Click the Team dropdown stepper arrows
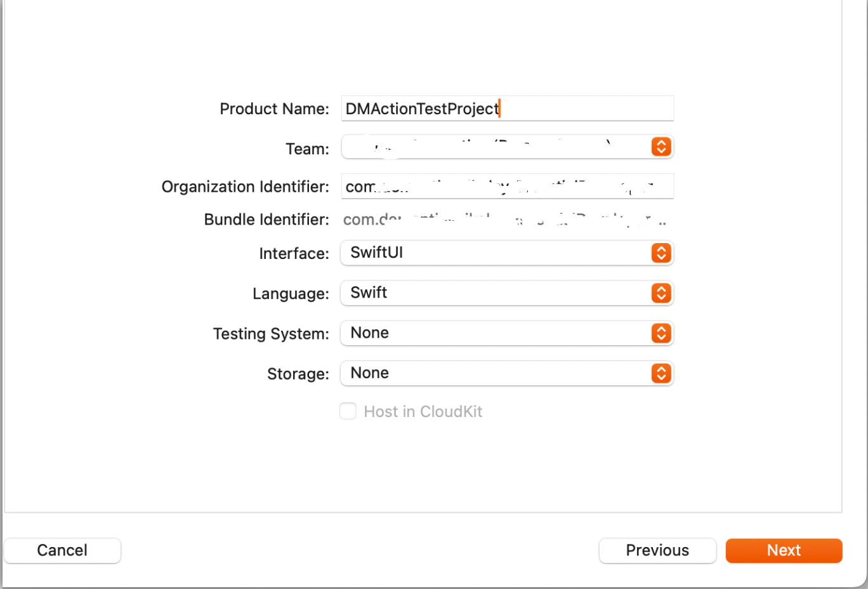The height and width of the screenshot is (589, 868). [661, 147]
